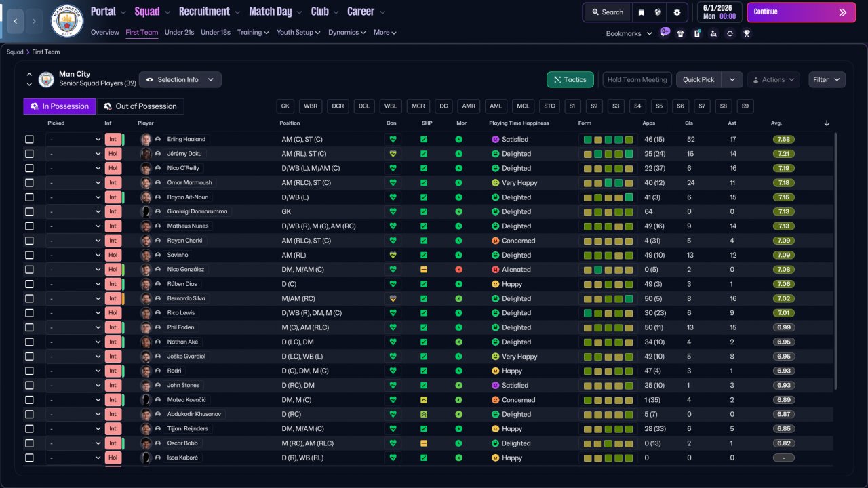The width and height of the screenshot is (868, 488).
Task: Select the checkbox beside Phil Foden
Action: 29,327
